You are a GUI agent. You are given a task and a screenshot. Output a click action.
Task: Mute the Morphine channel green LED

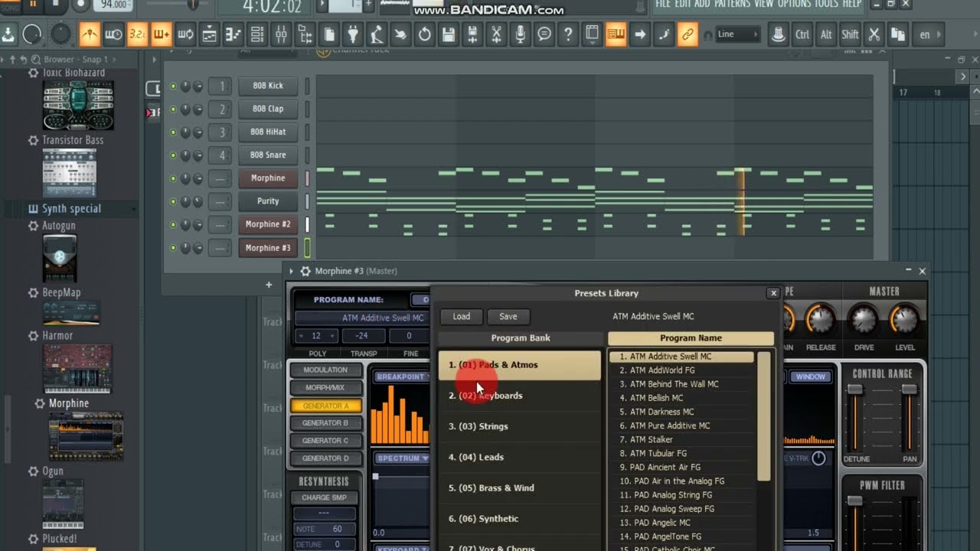173,178
